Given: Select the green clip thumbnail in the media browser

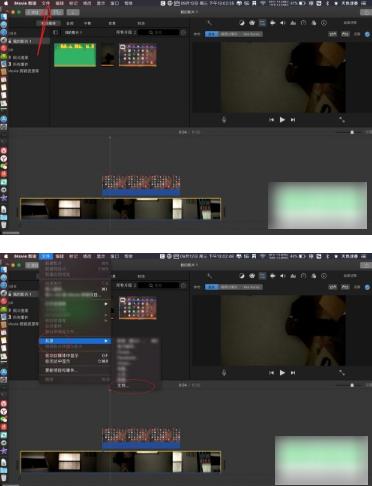Looking at the screenshot, I should [x=75, y=55].
